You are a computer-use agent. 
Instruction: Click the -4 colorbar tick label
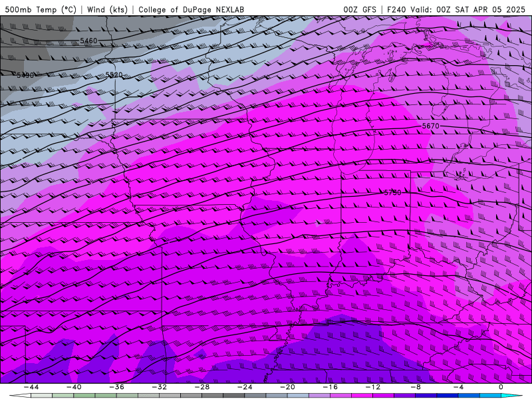tap(458, 387)
